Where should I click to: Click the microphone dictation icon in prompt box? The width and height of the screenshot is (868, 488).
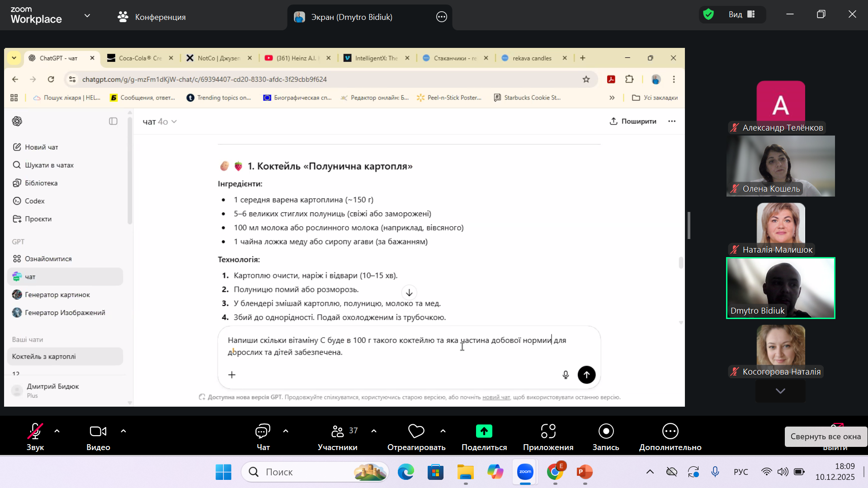[566, 375]
